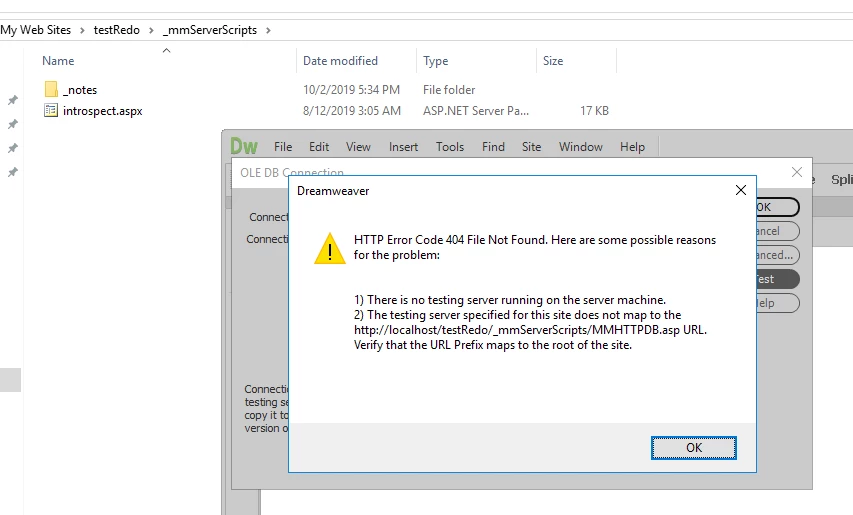Click the first pin icon in Explorer sidebar
The image size is (853, 515).
[x=13, y=100]
